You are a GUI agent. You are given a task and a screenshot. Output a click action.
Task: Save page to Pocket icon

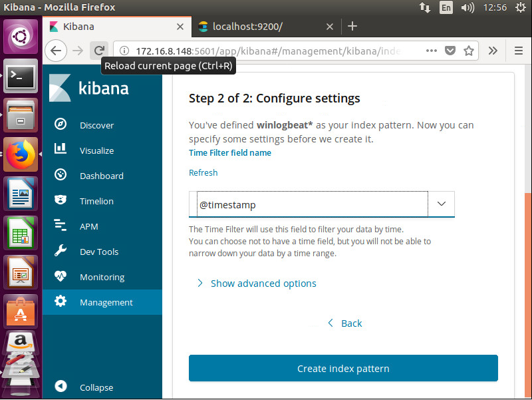coord(450,51)
